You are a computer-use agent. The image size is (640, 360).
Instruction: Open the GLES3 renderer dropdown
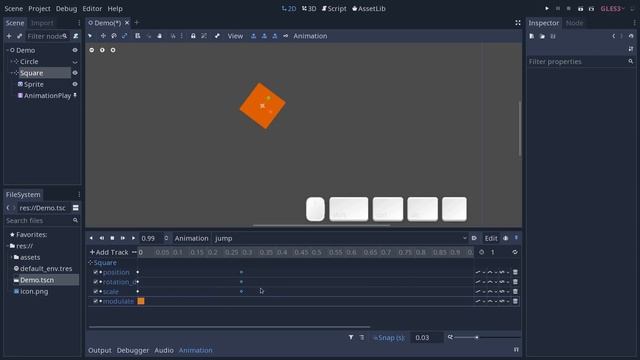point(612,9)
